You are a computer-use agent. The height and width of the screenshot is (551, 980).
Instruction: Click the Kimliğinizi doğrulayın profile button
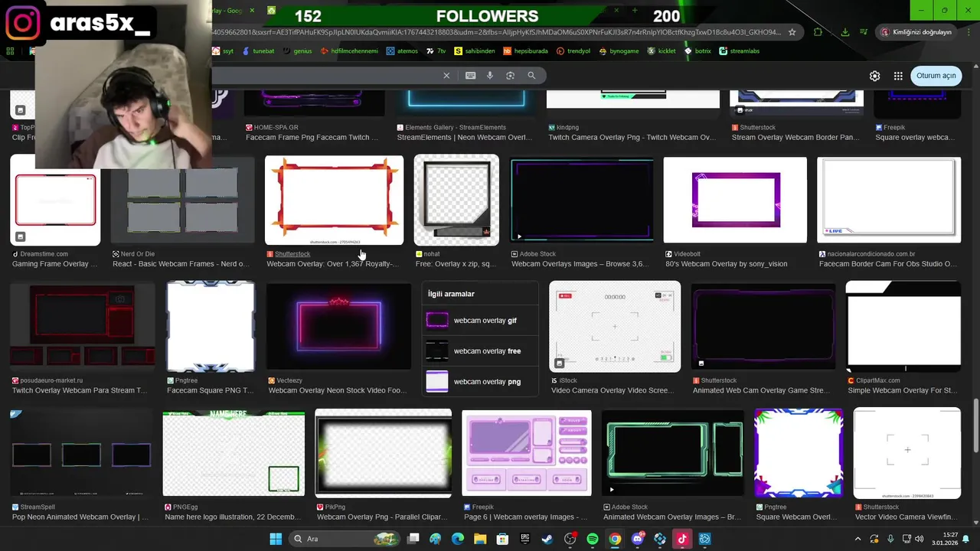click(x=916, y=32)
